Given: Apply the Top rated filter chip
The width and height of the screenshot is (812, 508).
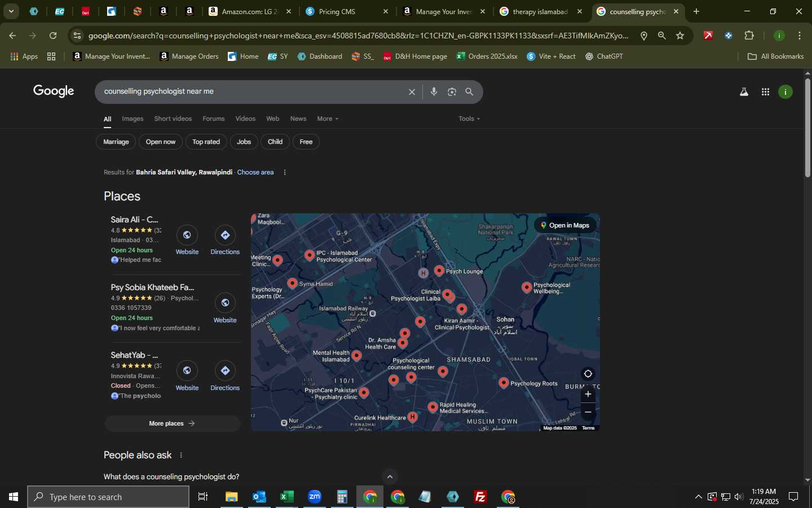Looking at the screenshot, I should pyautogui.click(x=206, y=142).
